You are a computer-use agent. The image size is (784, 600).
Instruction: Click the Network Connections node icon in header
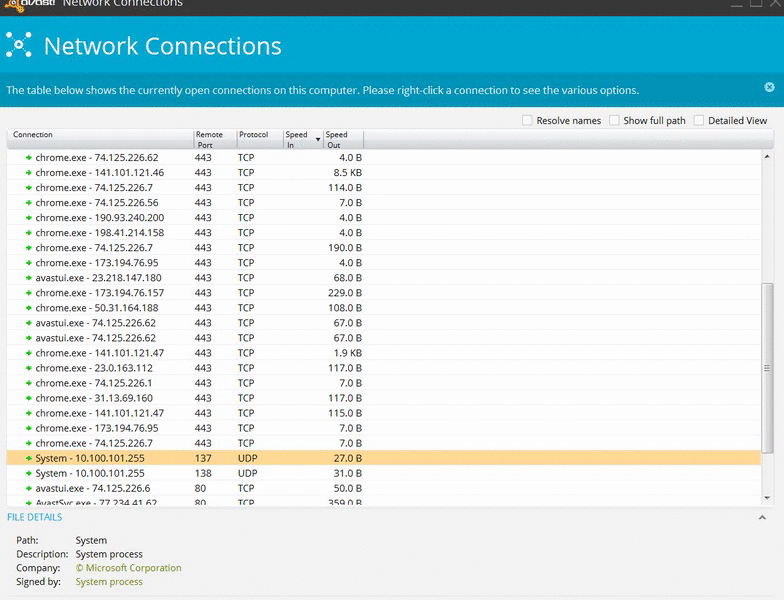click(18, 45)
